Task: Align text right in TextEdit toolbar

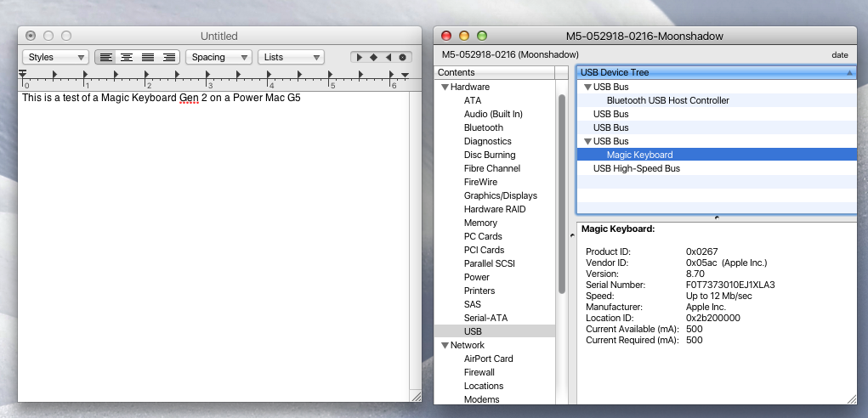Action: (169, 57)
